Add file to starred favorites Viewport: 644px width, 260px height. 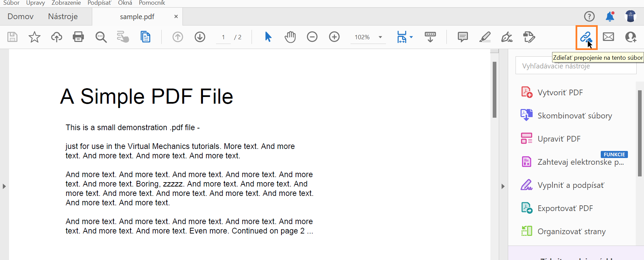click(x=34, y=37)
